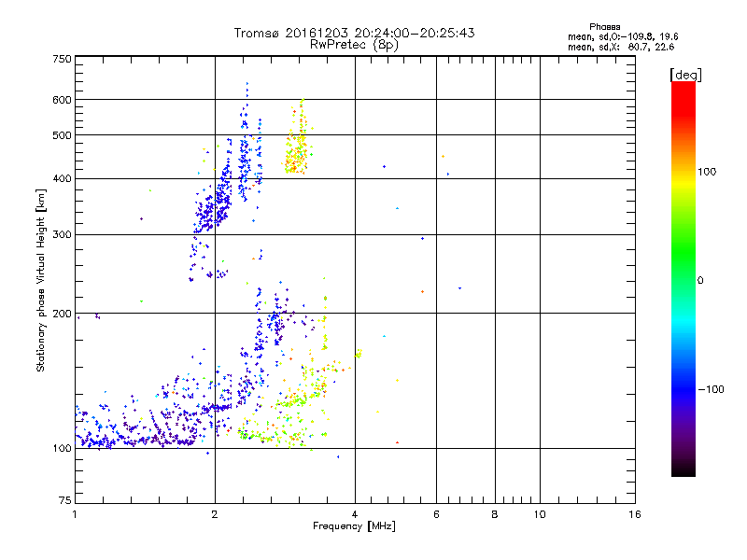Click the Stationary phase Virtual Height axis label

(x=40, y=281)
